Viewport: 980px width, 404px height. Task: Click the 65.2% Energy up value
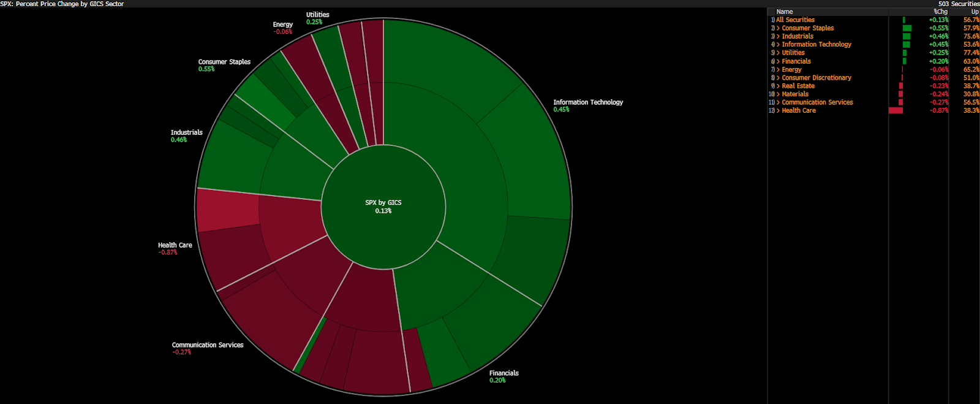tap(971, 69)
